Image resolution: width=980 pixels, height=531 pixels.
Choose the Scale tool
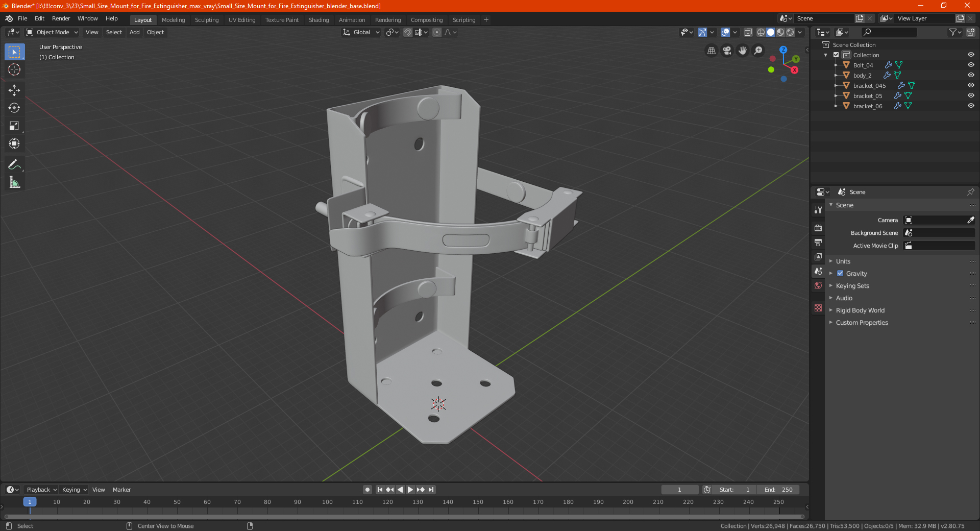tap(14, 126)
